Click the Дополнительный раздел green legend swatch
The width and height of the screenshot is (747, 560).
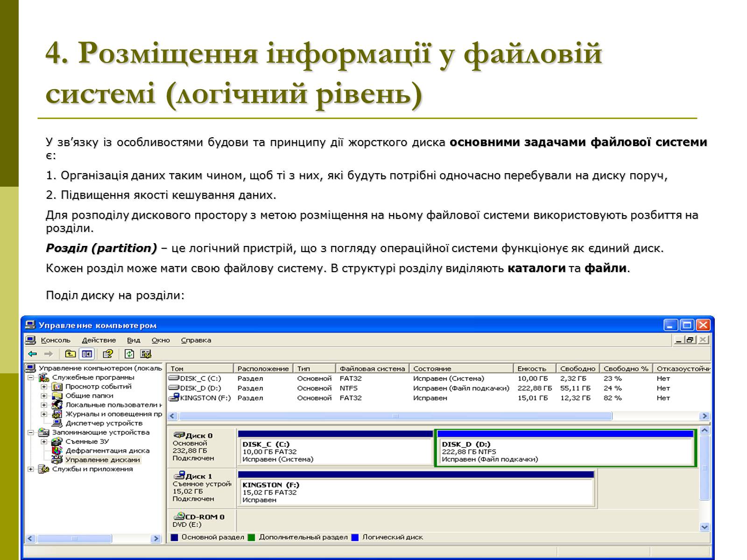[x=252, y=537]
